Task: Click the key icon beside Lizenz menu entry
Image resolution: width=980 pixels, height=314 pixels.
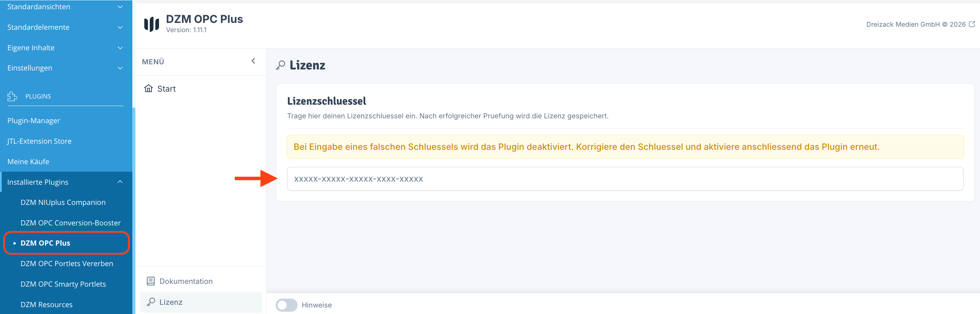Action: click(151, 302)
